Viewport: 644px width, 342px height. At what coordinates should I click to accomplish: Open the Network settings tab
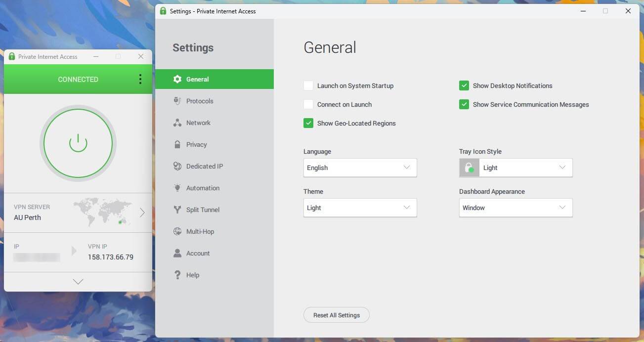tap(215, 123)
